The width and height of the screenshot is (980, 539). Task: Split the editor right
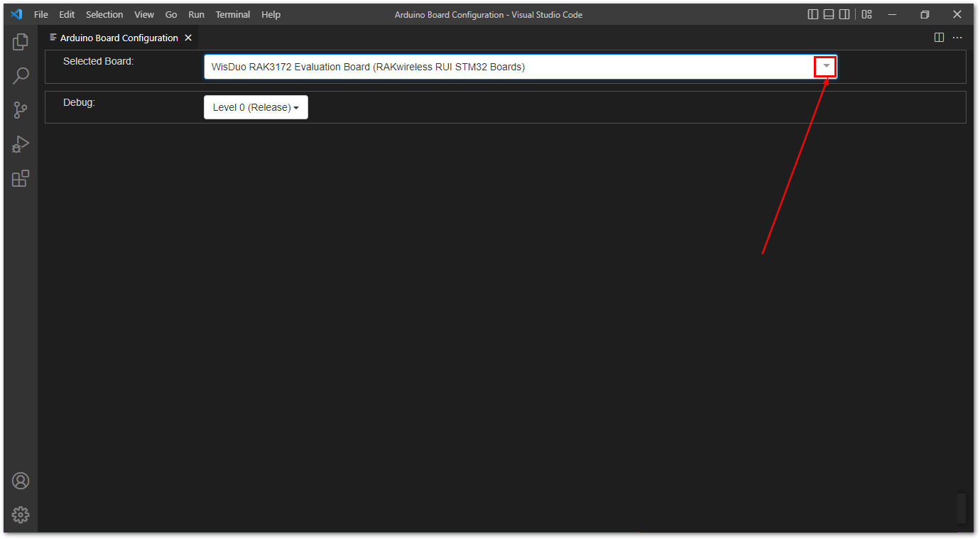pyautogui.click(x=939, y=38)
